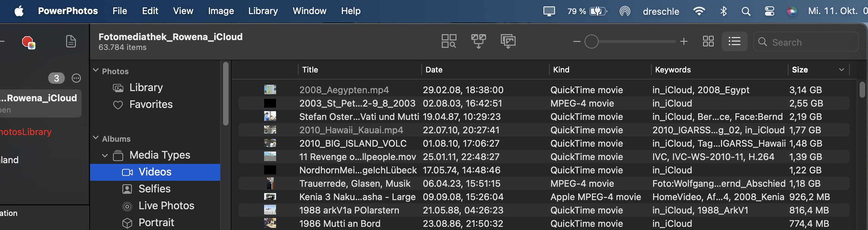Open macOS Control Center in menu bar

coord(769,11)
